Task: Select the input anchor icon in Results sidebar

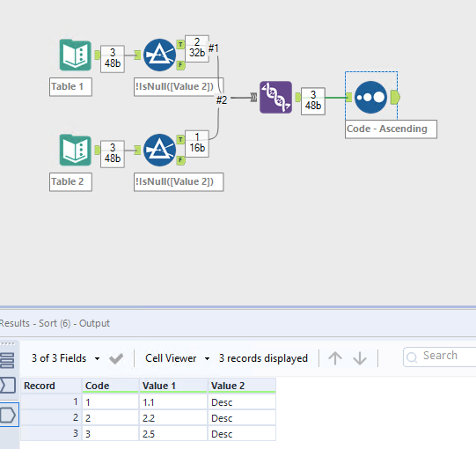Action: click(x=8, y=386)
